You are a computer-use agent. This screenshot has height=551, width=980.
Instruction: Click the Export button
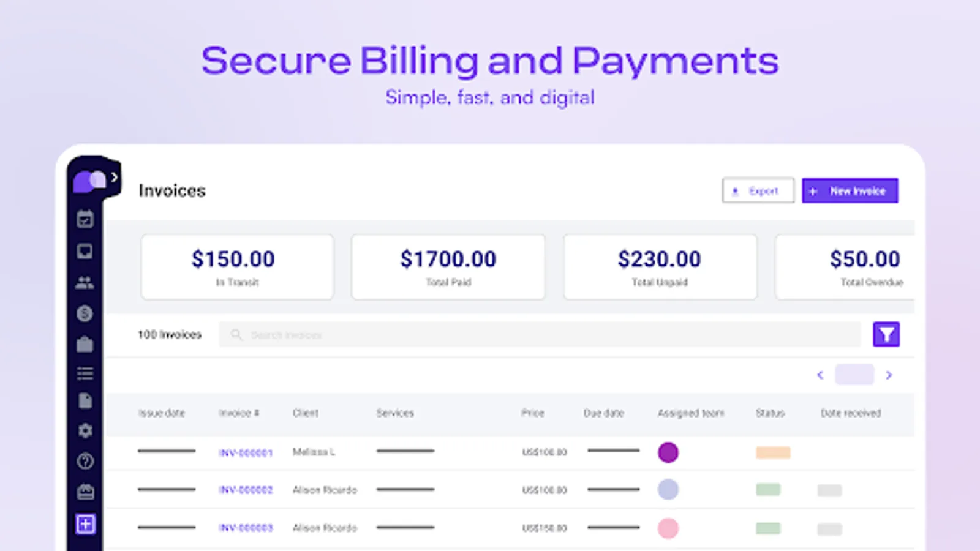coord(758,191)
